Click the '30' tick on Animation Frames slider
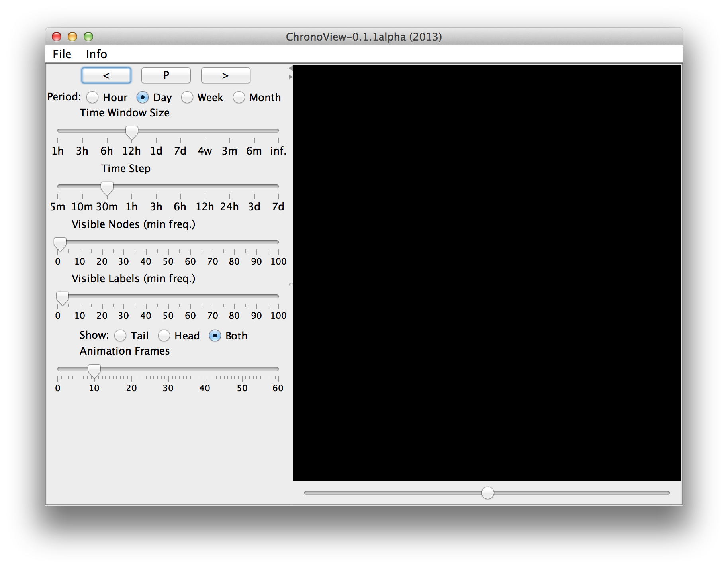This screenshot has width=728, height=569. click(x=168, y=388)
